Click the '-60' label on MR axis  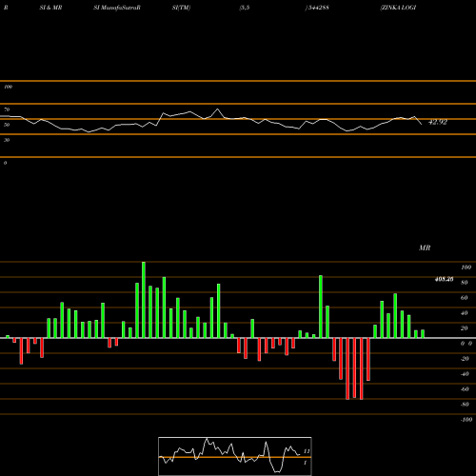coord(465,389)
